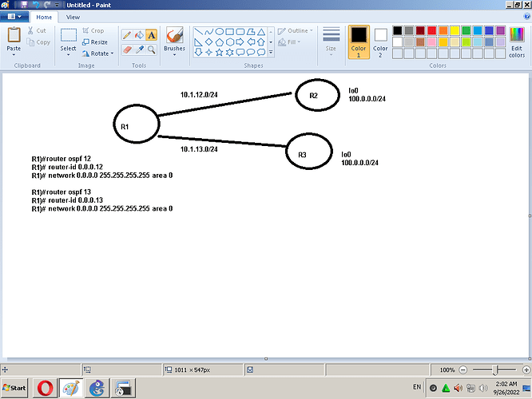
Task: Select the Color picker eyedropper tool
Action: click(x=139, y=49)
